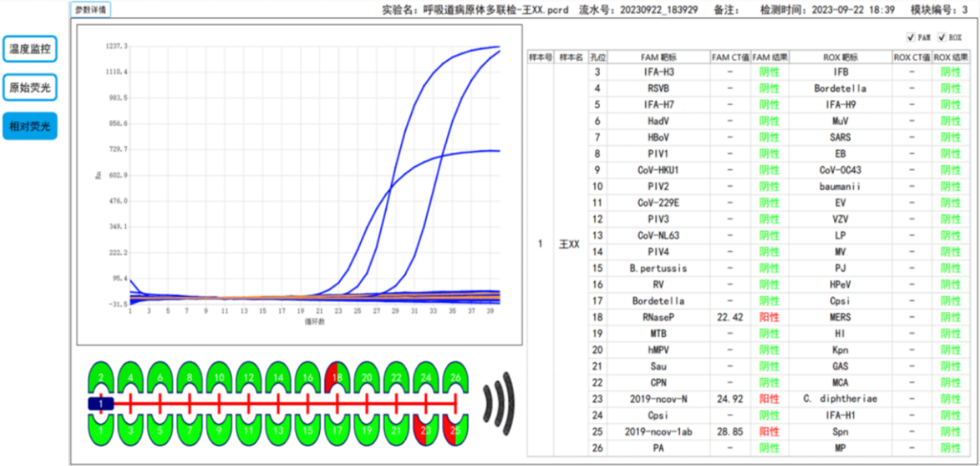Screen dimensions: 980x466
Task: Pick well 4 on the chip diagram
Action: point(130,377)
